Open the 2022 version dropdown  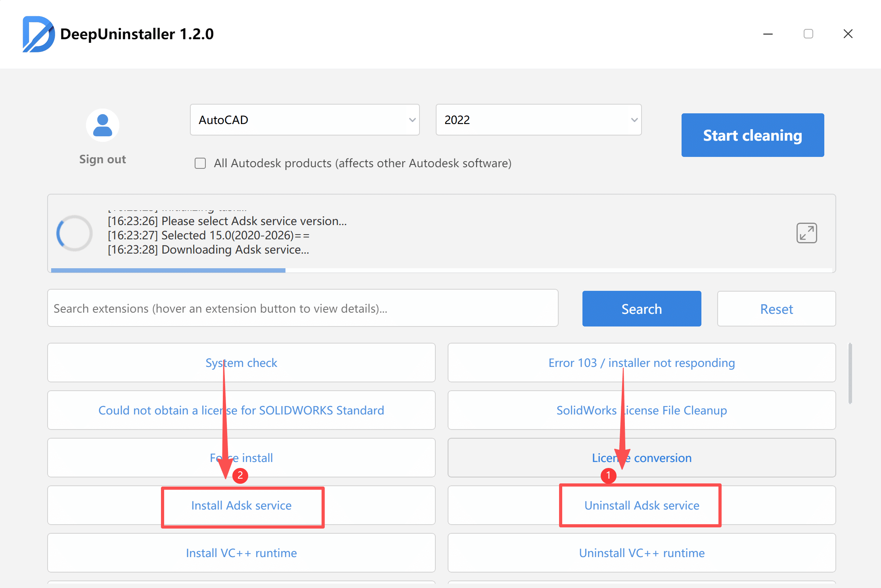[x=538, y=120]
